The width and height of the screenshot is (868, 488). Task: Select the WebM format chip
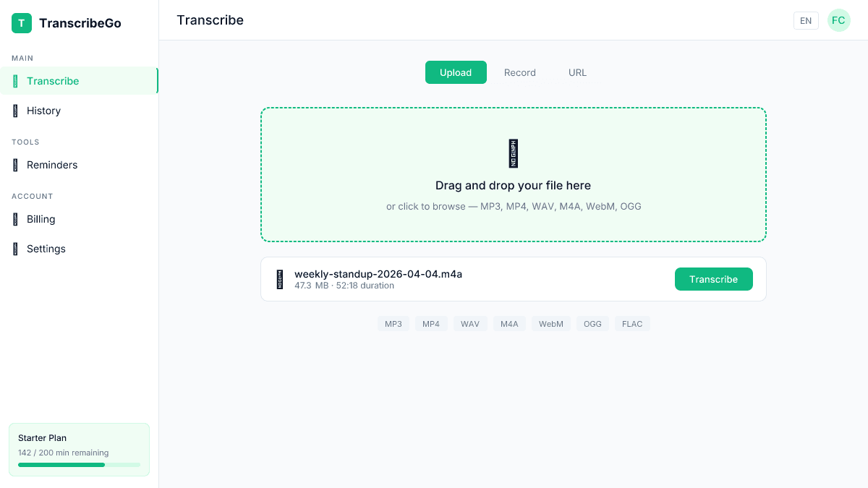[x=551, y=323]
